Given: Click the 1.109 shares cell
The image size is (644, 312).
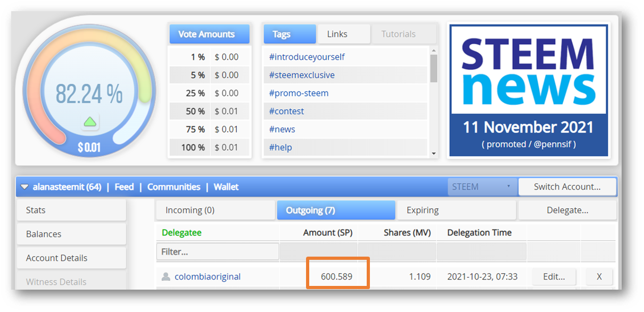Looking at the screenshot, I should coord(419,276).
